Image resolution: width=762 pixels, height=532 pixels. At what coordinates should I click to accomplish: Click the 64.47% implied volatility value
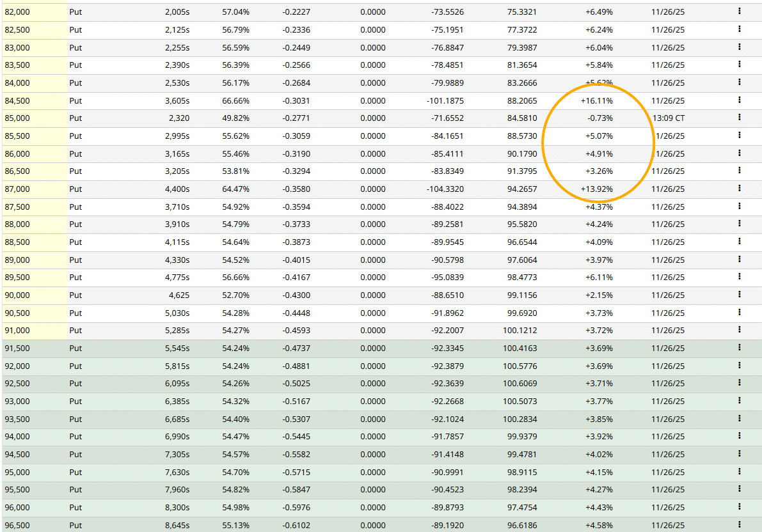coord(235,189)
